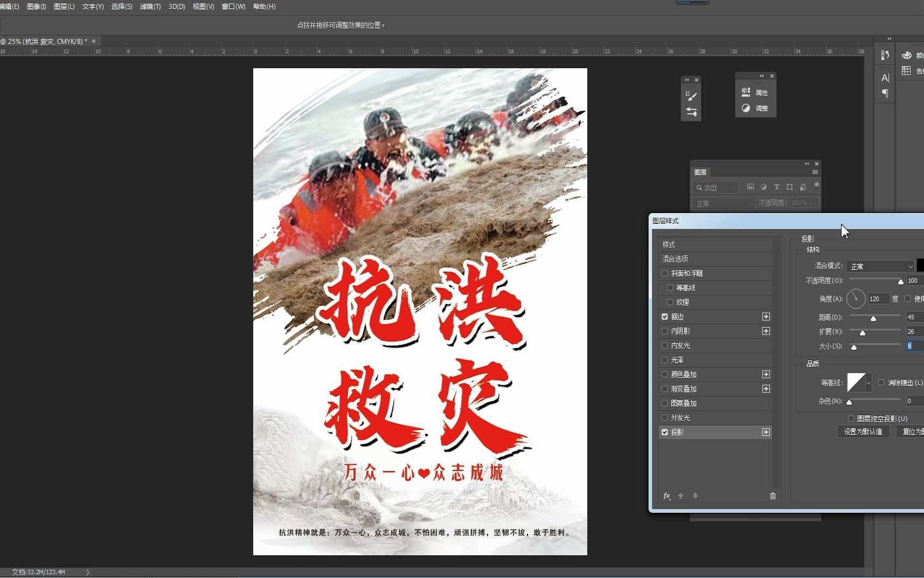This screenshot has width=924, height=578.
Task: Close the 抗洪 救灾 document tab
Action: pos(94,41)
